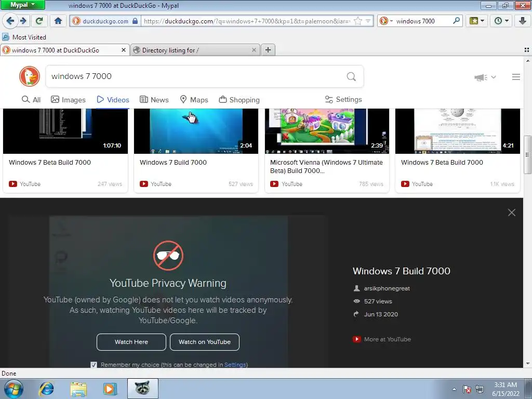Image resolution: width=532 pixels, height=399 pixels.
Task: Switch to Images results
Action: 68,100
